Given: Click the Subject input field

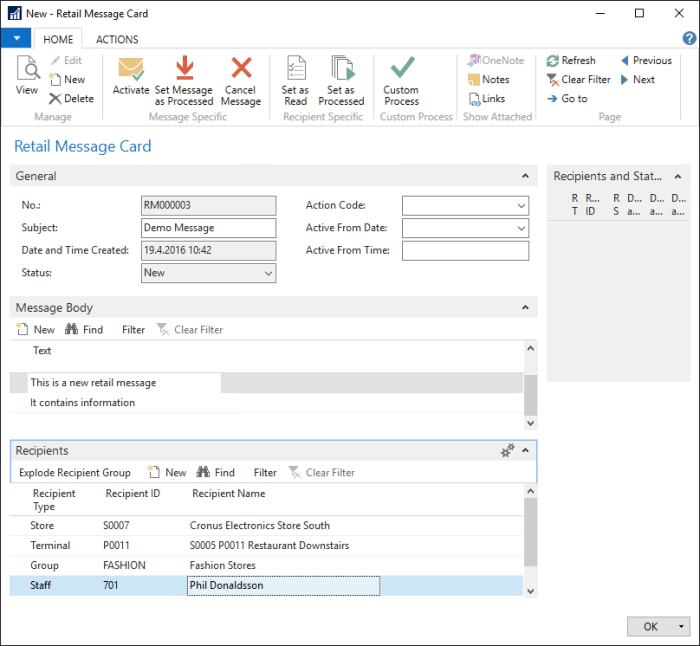Looking at the screenshot, I should [x=208, y=228].
